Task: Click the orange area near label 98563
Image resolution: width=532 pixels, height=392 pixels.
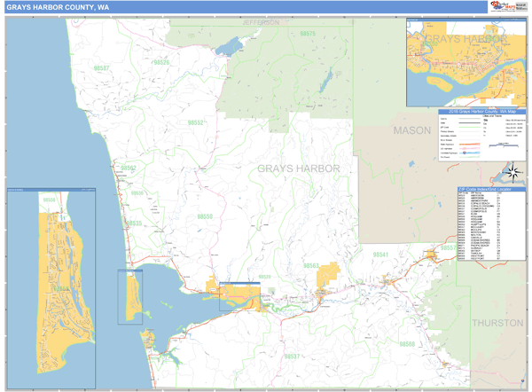Action: 328,273
